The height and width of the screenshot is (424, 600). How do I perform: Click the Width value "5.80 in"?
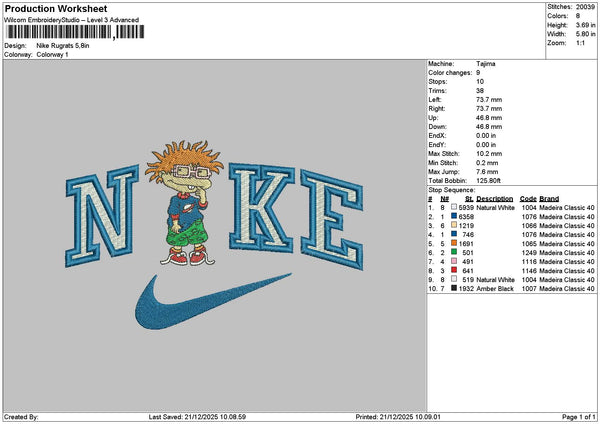tap(585, 34)
